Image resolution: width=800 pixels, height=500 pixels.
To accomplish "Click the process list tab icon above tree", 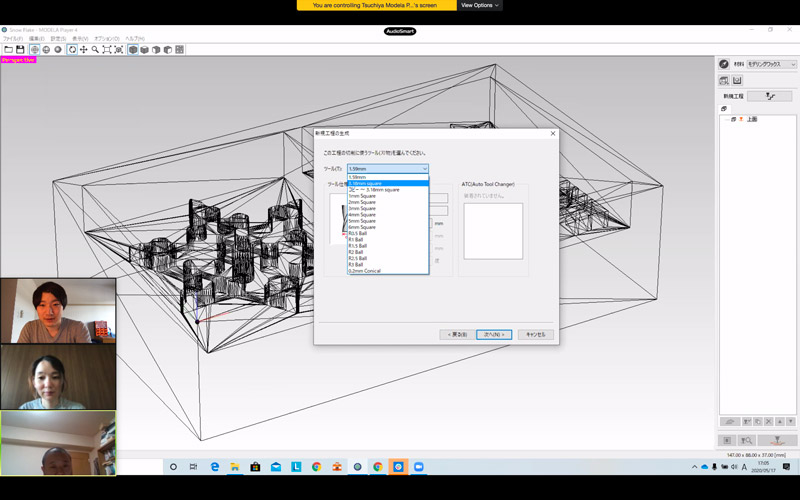I will click(x=724, y=109).
